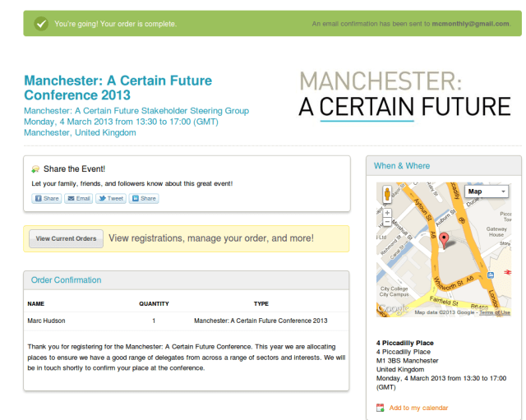Viewport: 526px width, 420px height.
Task: Click the red location pin on map
Action: pyautogui.click(x=445, y=240)
